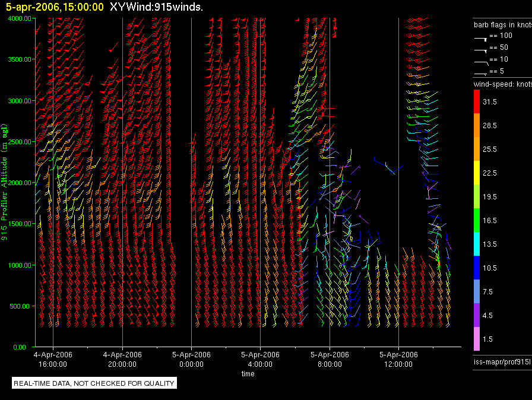Click the red 31.5 knots color swatch

click(x=477, y=102)
